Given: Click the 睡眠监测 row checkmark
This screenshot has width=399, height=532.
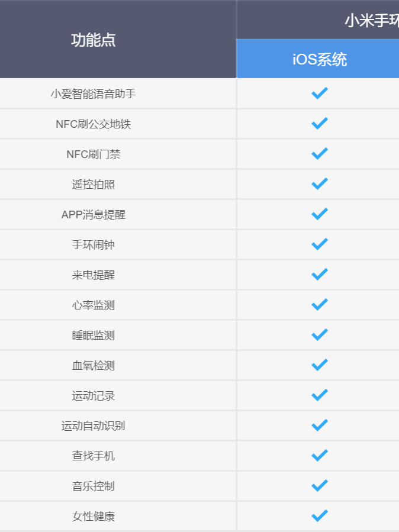Looking at the screenshot, I should click(x=319, y=335).
